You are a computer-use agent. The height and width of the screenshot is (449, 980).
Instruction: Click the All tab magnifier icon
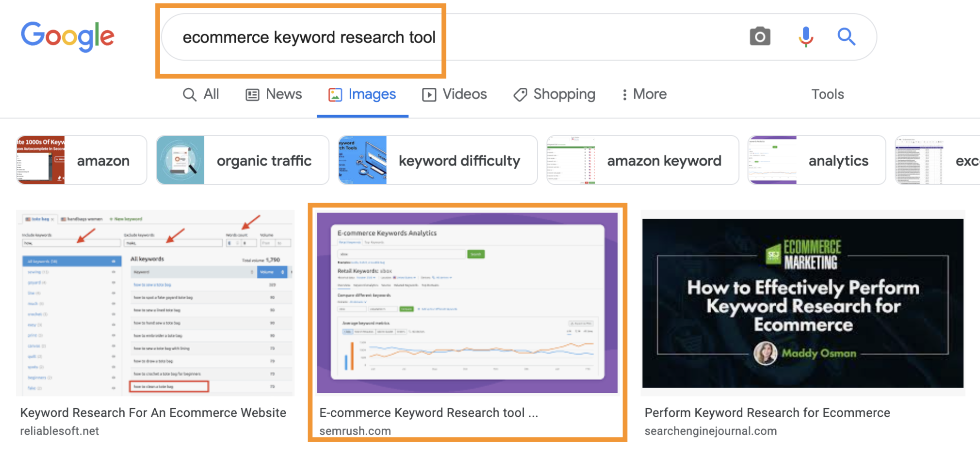point(189,95)
